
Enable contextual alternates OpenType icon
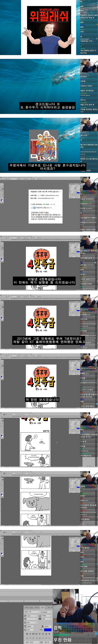pos(30,638)
